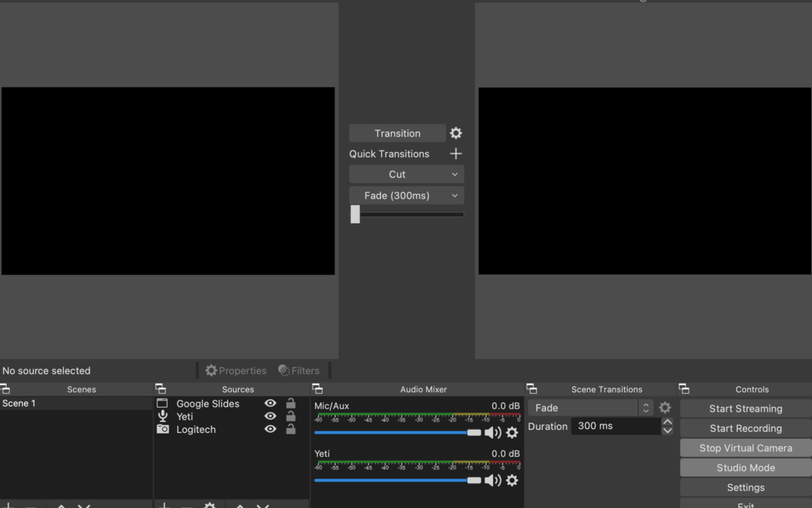The image size is (812, 508).
Task: Open the Fade (300ms) dropdown
Action: 406,196
